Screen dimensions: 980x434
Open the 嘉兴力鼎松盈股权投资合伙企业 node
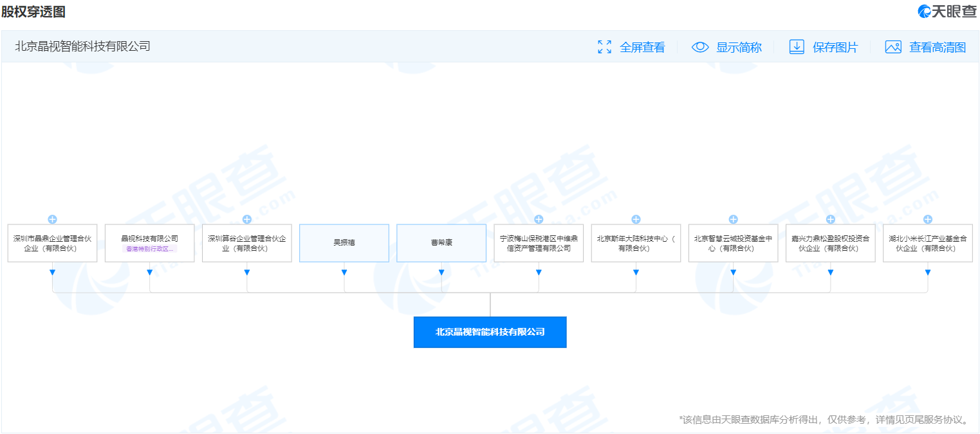click(831, 243)
